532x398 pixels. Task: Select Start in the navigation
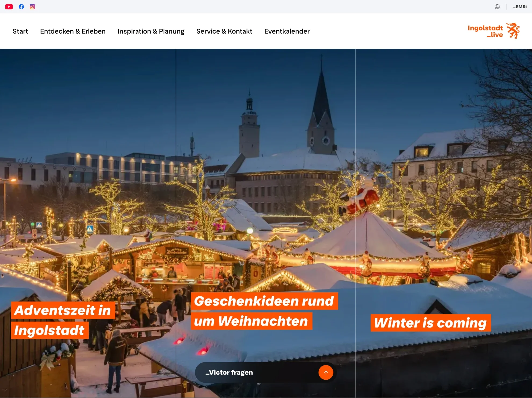[20, 31]
